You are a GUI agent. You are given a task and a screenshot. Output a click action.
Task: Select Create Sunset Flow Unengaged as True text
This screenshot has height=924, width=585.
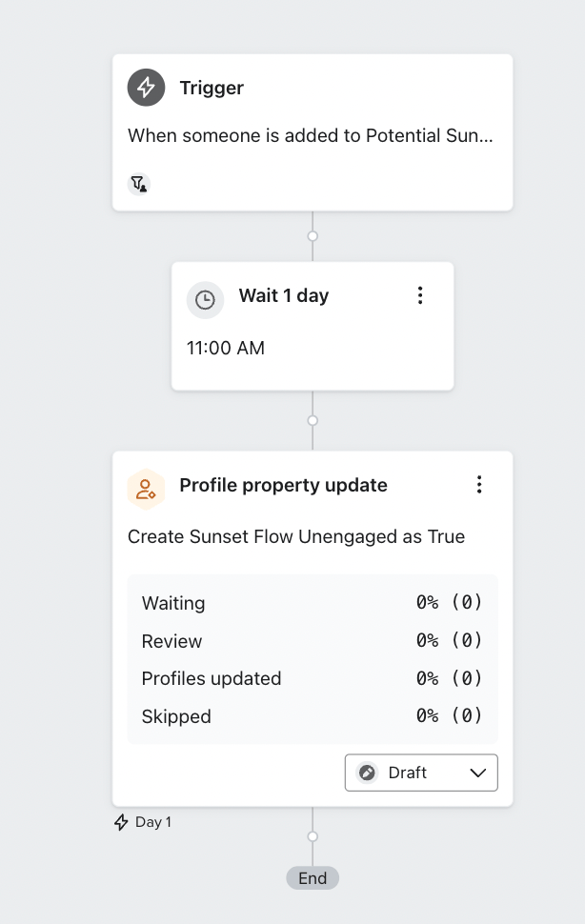click(x=296, y=537)
